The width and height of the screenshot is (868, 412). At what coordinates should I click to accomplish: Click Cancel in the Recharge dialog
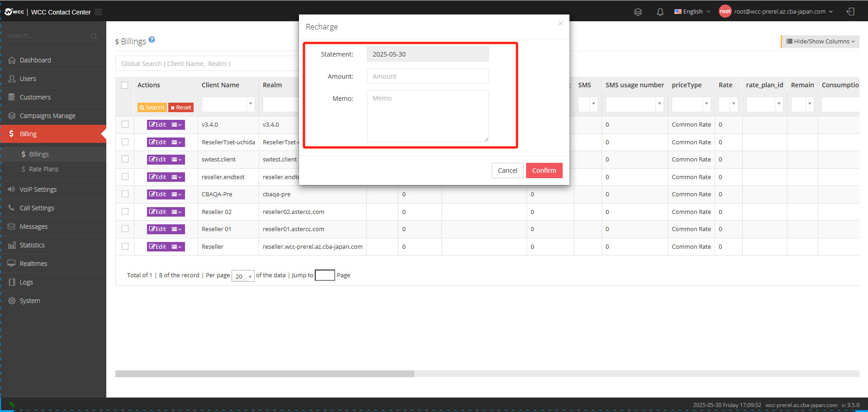(508, 170)
